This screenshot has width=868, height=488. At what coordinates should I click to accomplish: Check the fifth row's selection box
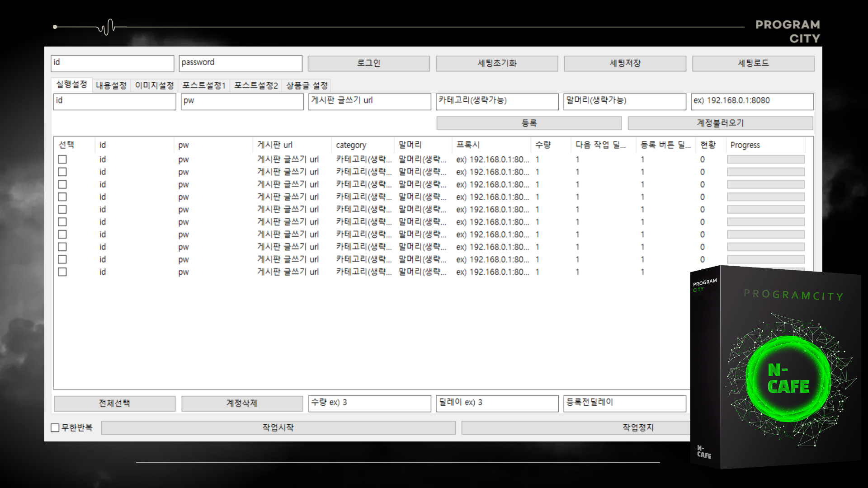62,210
